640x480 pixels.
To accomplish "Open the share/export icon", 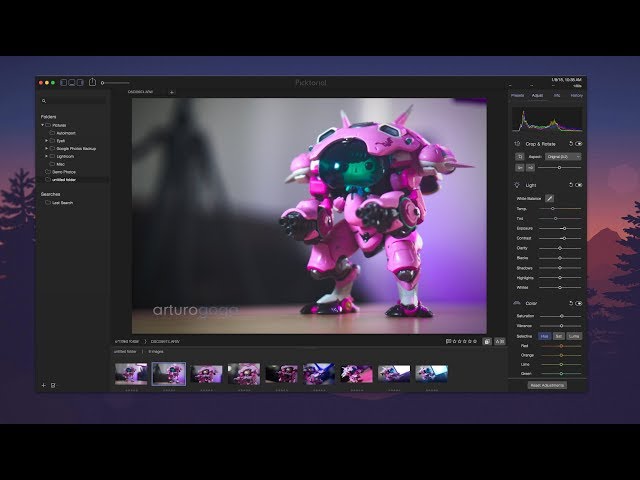I will coord(92,82).
